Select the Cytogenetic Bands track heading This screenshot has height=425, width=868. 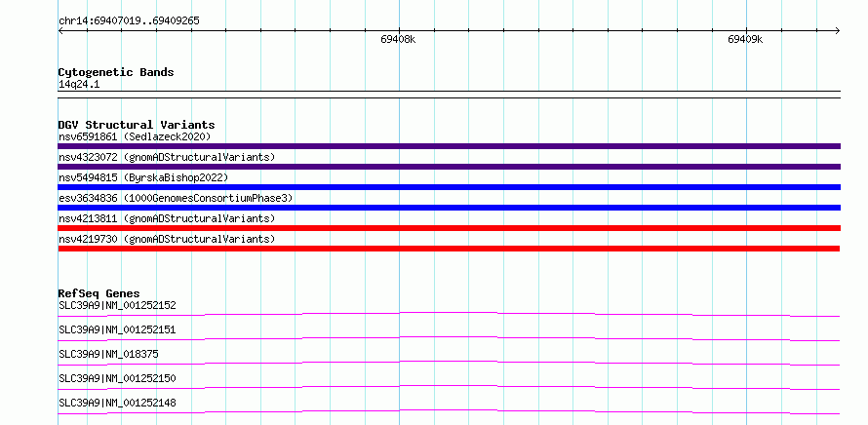[x=116, y=72]
